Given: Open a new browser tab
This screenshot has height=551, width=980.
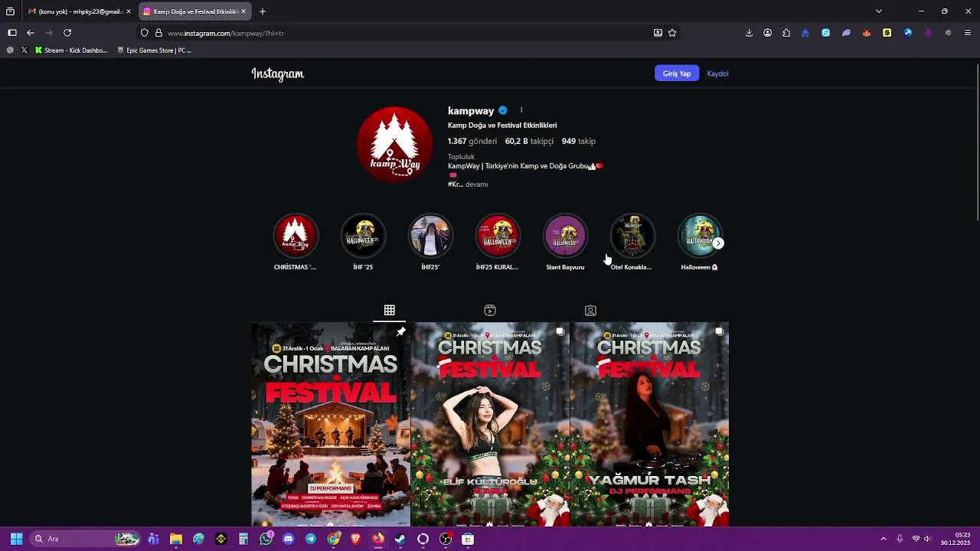Looking at the screenshot, I should (263, 11).
